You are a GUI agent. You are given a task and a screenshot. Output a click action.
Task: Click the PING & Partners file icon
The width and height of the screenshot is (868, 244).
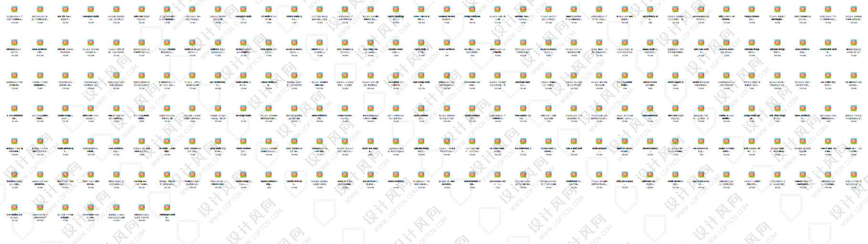[752, 10]
